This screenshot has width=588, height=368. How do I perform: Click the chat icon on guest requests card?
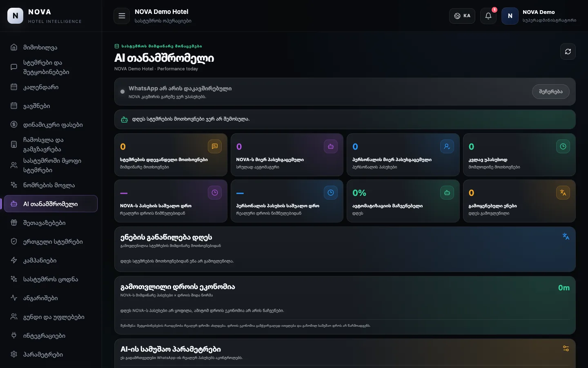[x=215, y=146]
